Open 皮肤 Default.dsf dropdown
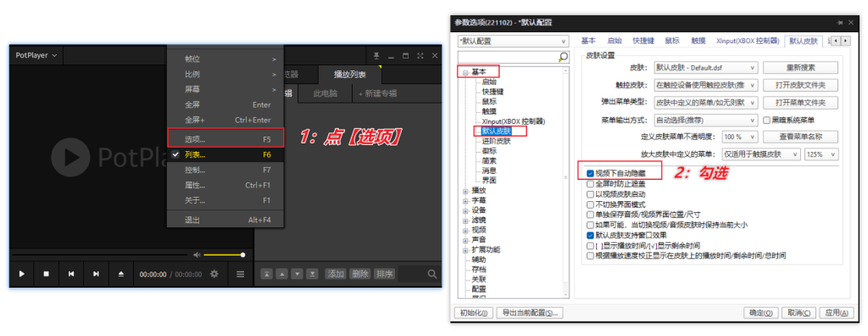Viewport: 868px width, 336px height. 705,68
